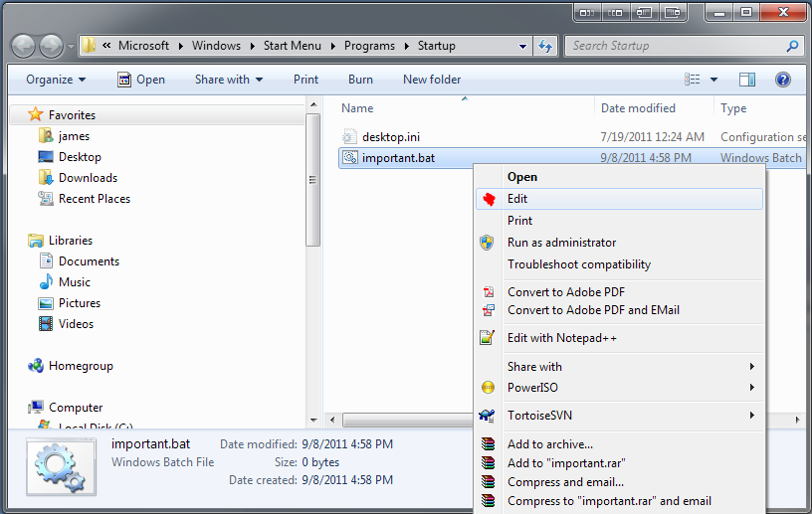
Task: Click the PowerISO disc icon
Action: (x=488, y=387)
